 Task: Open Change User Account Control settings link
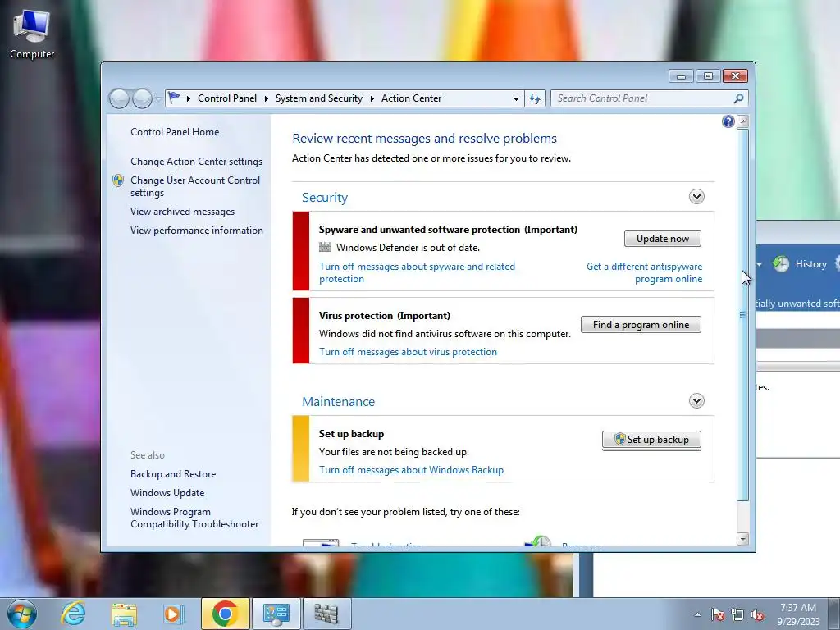pos(195,186)
